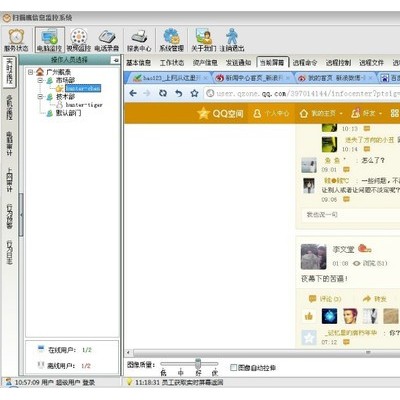This screenshot has width=400, height=400.
Task: Select hunter-chen in the user tree
Action: pyautogui.click(x=83, y=88)
